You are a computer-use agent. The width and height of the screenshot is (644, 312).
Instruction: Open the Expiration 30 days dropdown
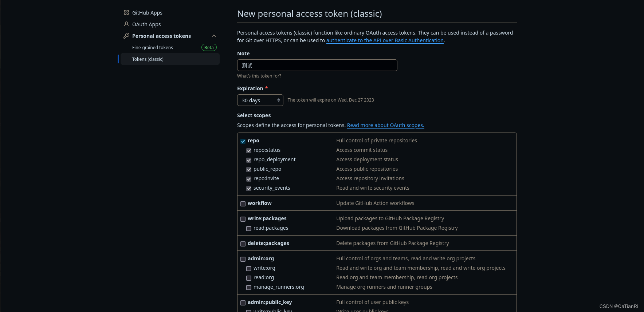pyautogui.click(x=260, y=100)
